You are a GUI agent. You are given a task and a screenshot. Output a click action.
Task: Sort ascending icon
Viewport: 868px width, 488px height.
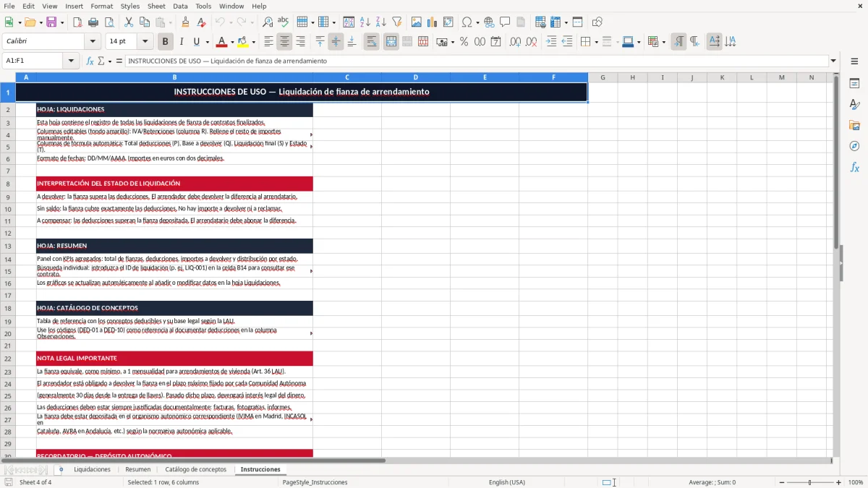click(x=365, y=22)
